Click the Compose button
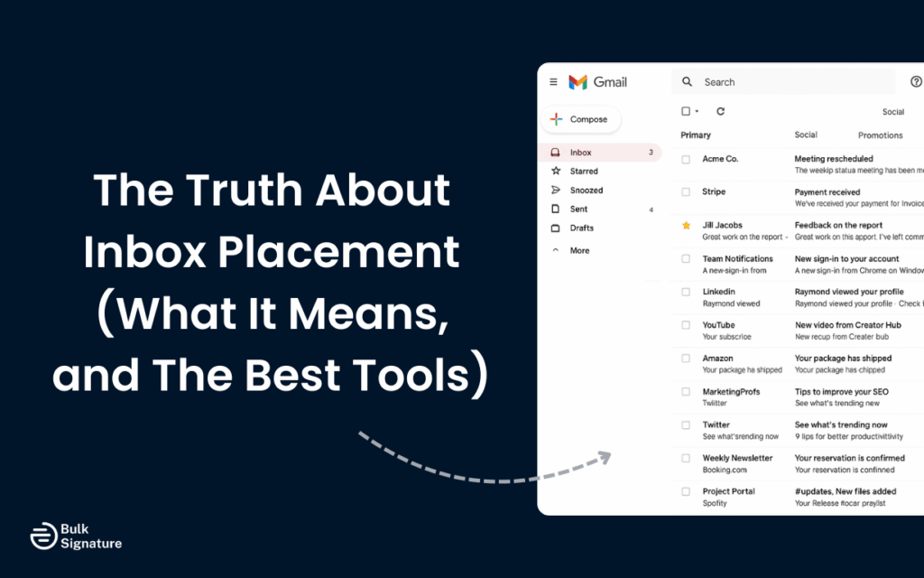This screenshot has height=578, width=924. click(580, 118)
